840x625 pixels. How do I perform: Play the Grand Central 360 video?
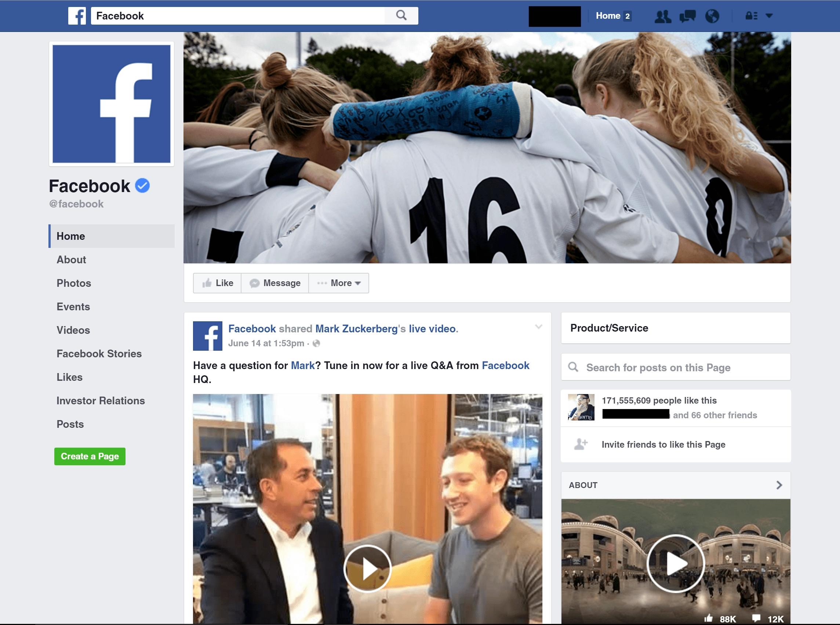pyautogui.click(x=676, y=564)
